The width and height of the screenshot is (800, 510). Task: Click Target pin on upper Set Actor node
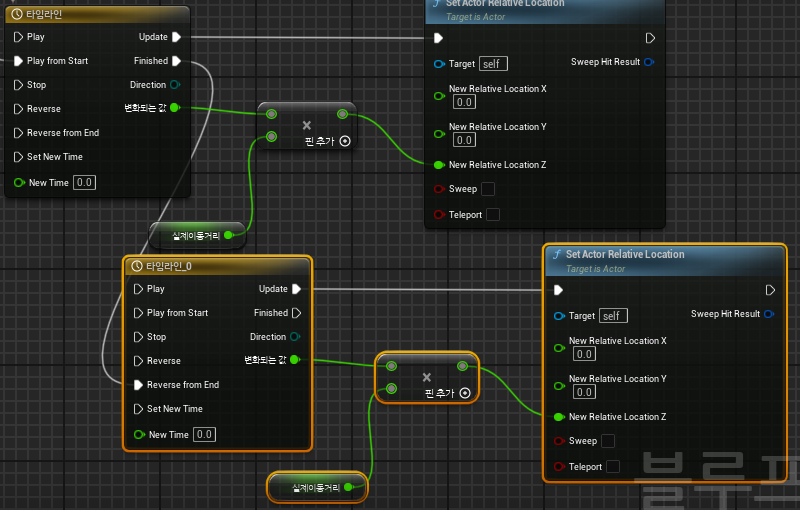[439, 64]
